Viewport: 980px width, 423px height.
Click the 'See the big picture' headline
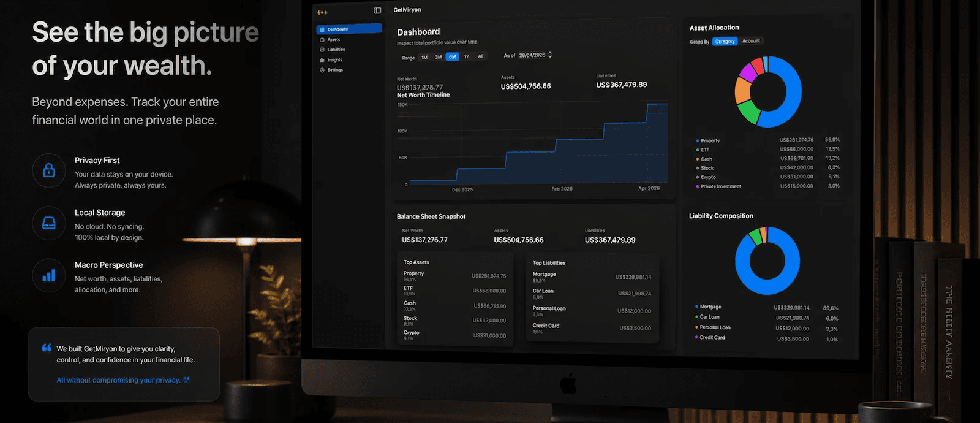coord(146,32)
